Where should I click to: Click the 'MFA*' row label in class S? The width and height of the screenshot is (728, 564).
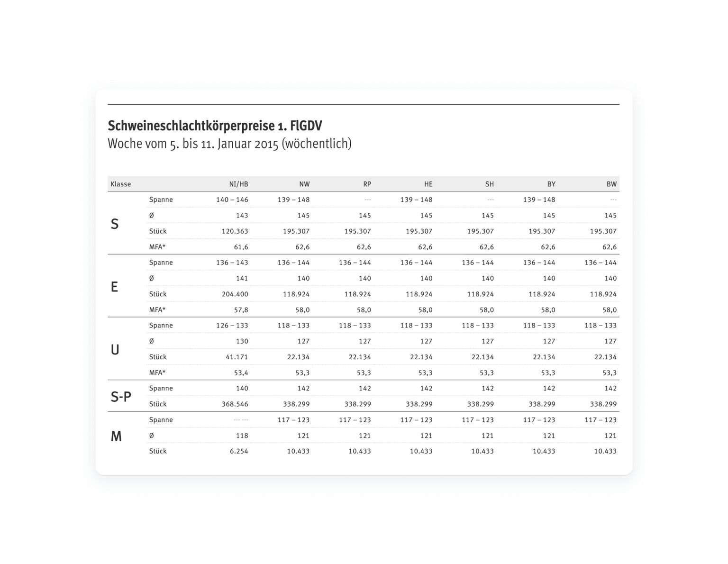pos(157,247)
